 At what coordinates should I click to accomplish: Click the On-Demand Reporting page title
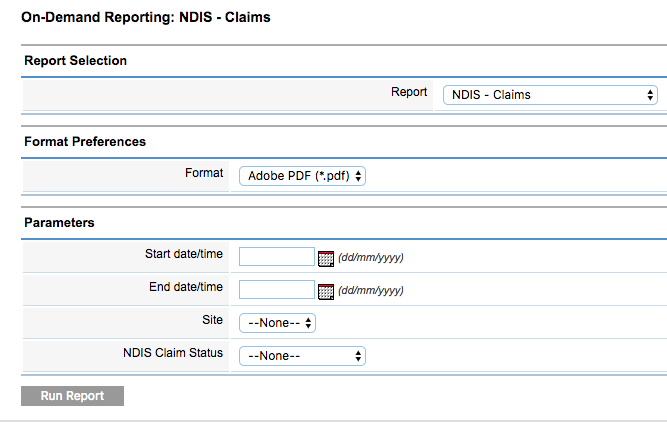pyautogui.click(x=146, y=17)
